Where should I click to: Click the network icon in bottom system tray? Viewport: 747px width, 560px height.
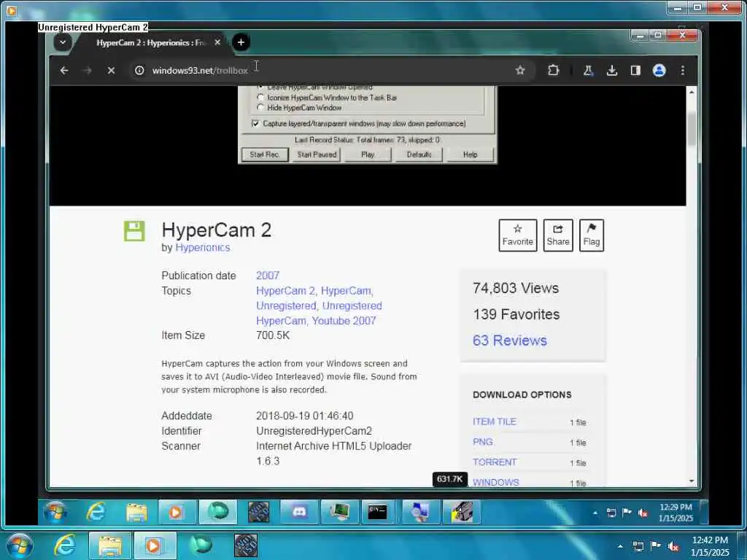click(638, 546)
